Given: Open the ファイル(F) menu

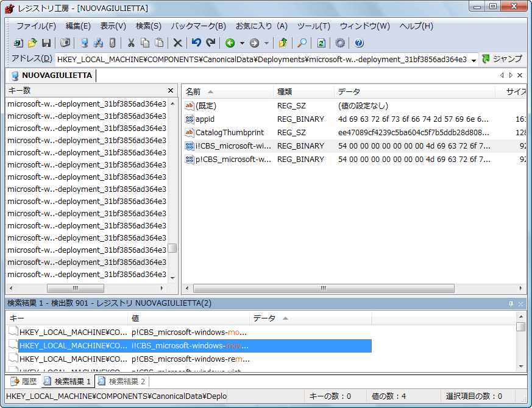Looking at the screenshot, I should [35, 26].
